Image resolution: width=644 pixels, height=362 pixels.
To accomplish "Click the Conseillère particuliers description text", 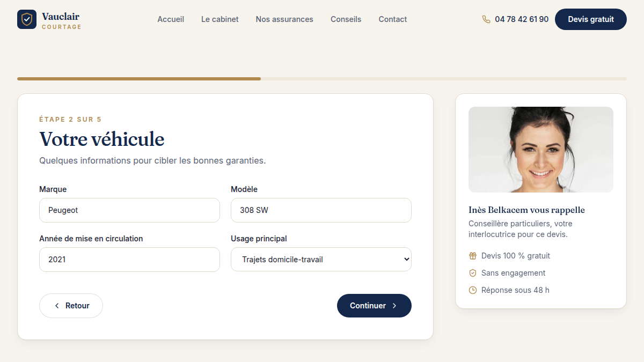I will pos(521,229).
